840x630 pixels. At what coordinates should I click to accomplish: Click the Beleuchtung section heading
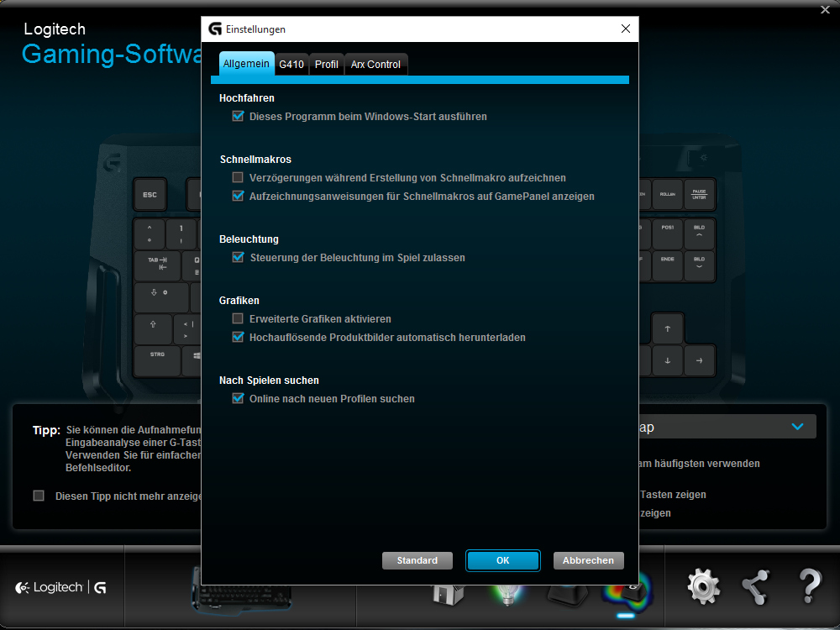(x=249, y=239)
